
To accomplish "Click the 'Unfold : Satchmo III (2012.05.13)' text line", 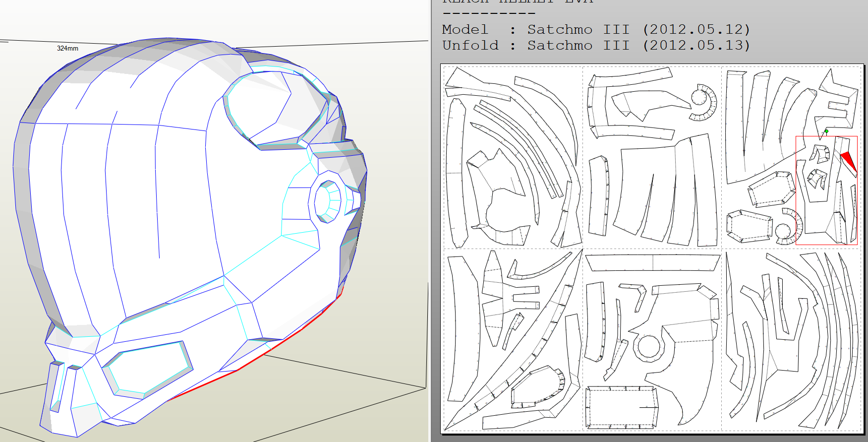I will point(596,46).
